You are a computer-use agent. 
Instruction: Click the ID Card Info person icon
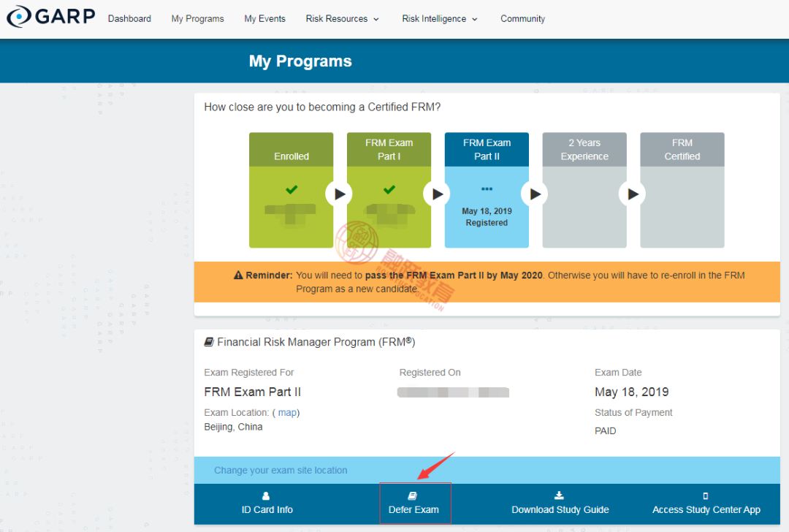click(267, 496)
